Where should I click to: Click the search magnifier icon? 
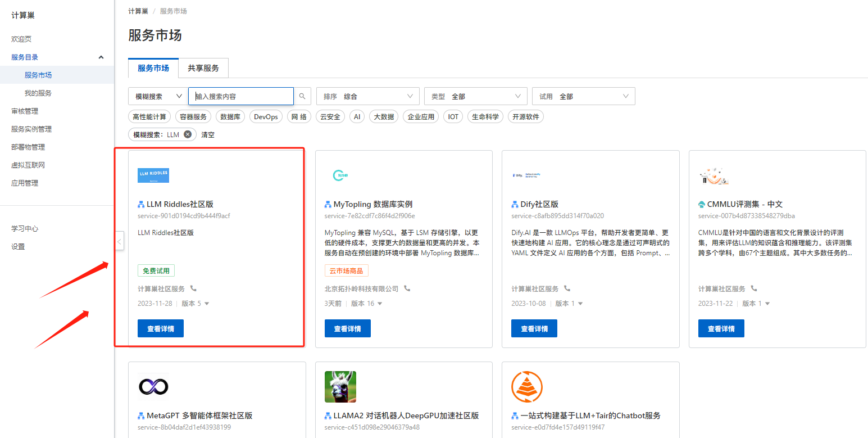302,96
